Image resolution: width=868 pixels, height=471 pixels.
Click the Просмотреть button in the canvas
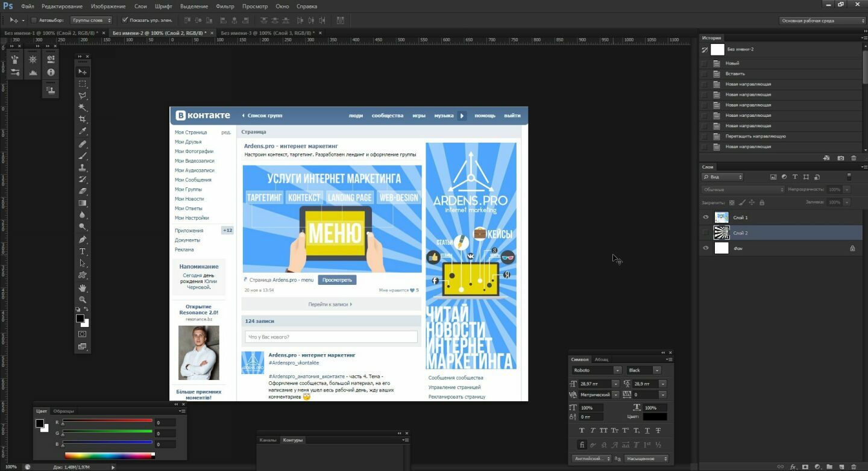[x=337, y=280]
